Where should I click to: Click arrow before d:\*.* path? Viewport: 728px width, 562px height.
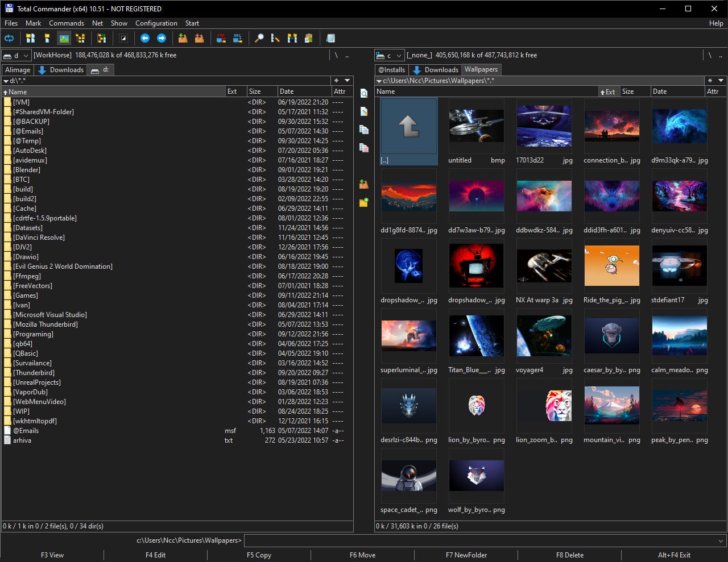[6, 81]
